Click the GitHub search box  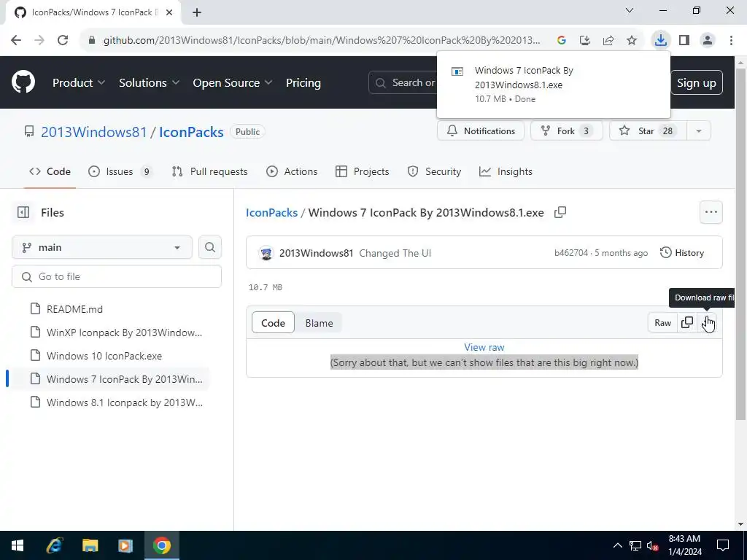click(403, 83)
